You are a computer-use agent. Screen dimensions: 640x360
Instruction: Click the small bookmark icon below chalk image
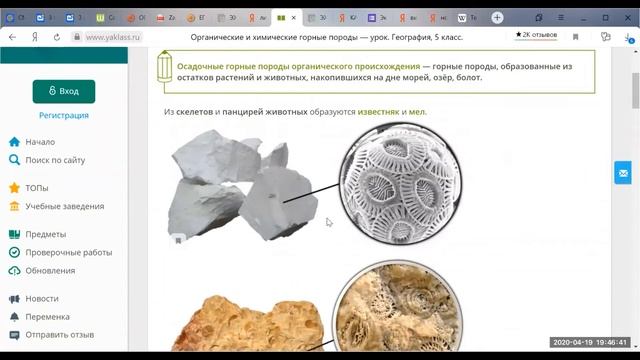click(178, 241)
